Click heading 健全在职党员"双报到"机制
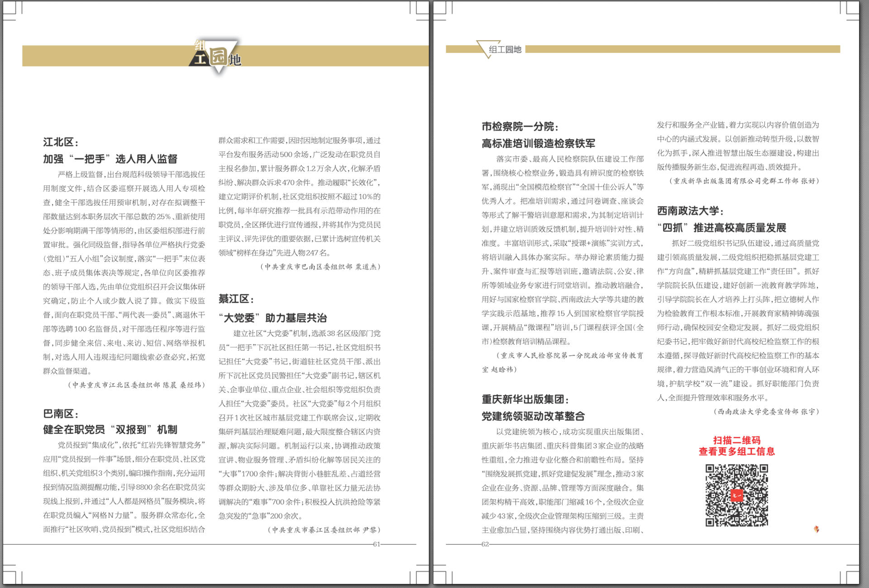 (110, 429)
